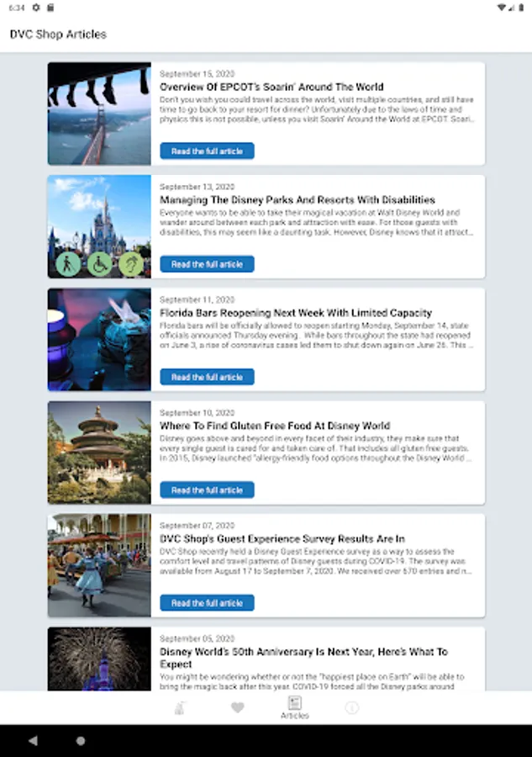Click the date 'September 05, 2020'
The width and height of the screenshot is (532, 757).
[x=197, y=638]
